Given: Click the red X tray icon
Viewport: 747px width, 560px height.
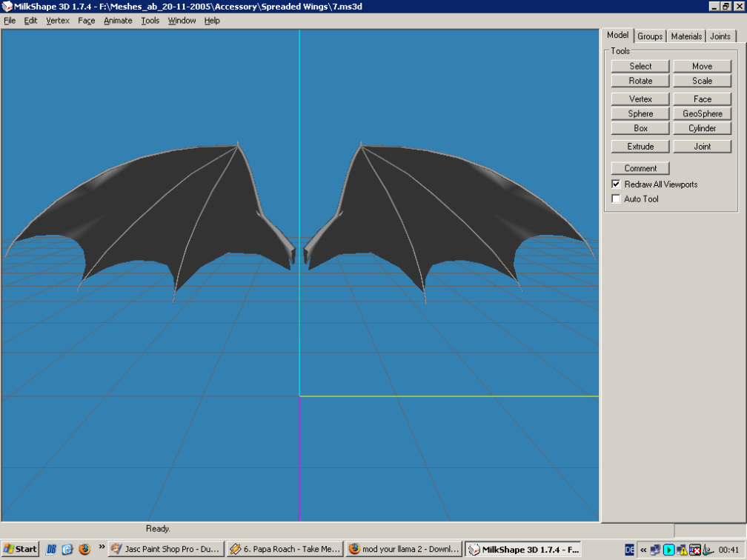Looking at the screenshot, I should [695, 550].
